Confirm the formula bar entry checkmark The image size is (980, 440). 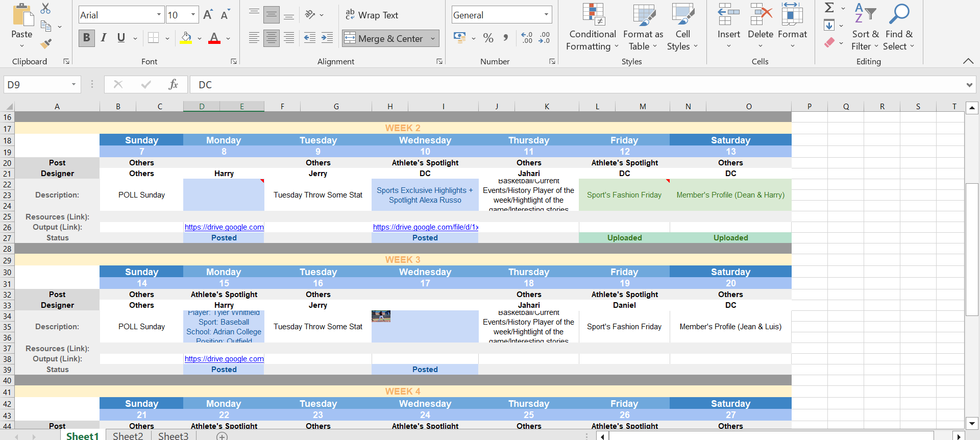(x=146, y=85)
